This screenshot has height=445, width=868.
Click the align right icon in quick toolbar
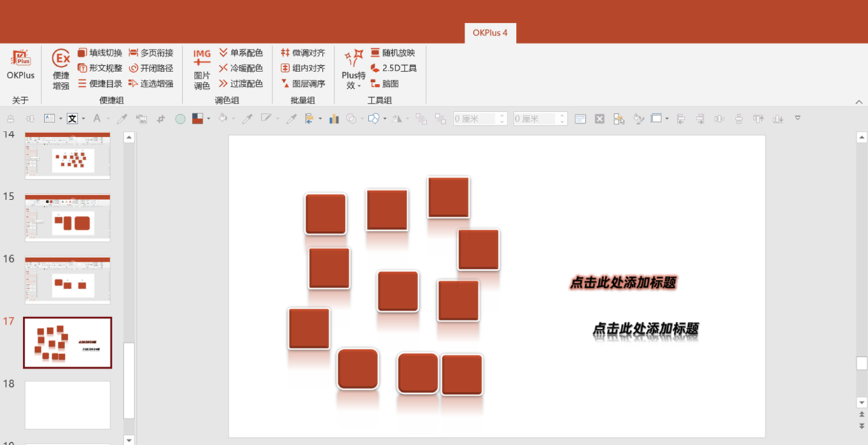point(700,119)
